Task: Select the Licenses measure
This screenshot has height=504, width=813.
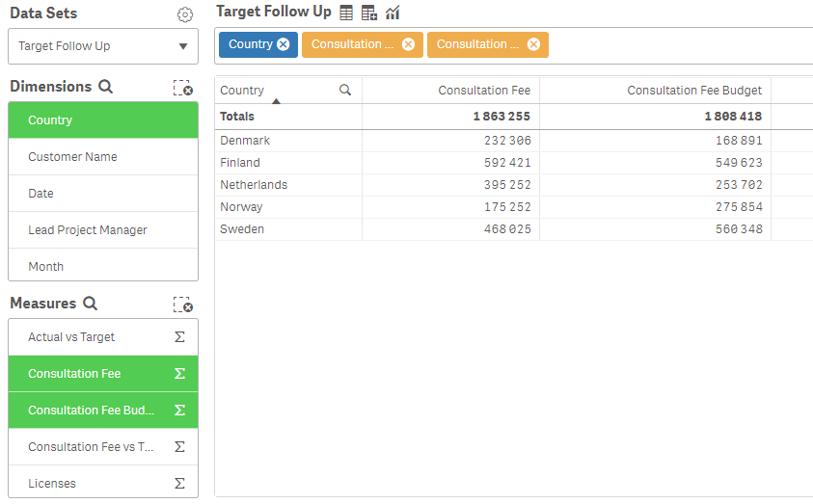Action: (x=103, y=482)
